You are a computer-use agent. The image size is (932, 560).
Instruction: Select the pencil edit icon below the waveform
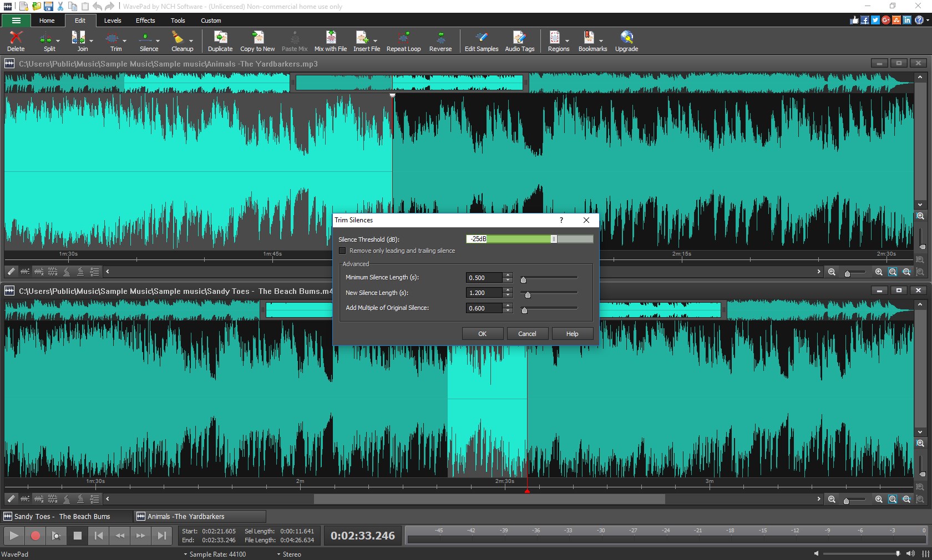(11, 272)
